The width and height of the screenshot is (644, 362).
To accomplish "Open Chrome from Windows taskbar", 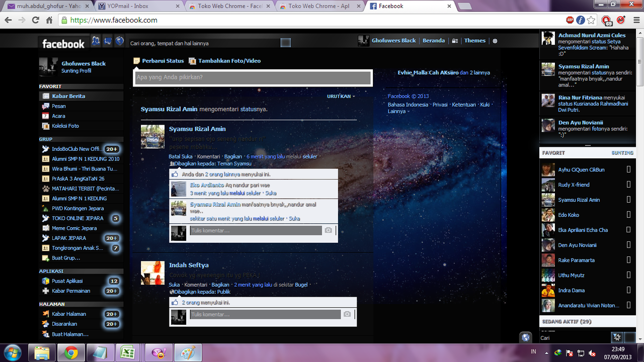I will [x=71, y=353].
